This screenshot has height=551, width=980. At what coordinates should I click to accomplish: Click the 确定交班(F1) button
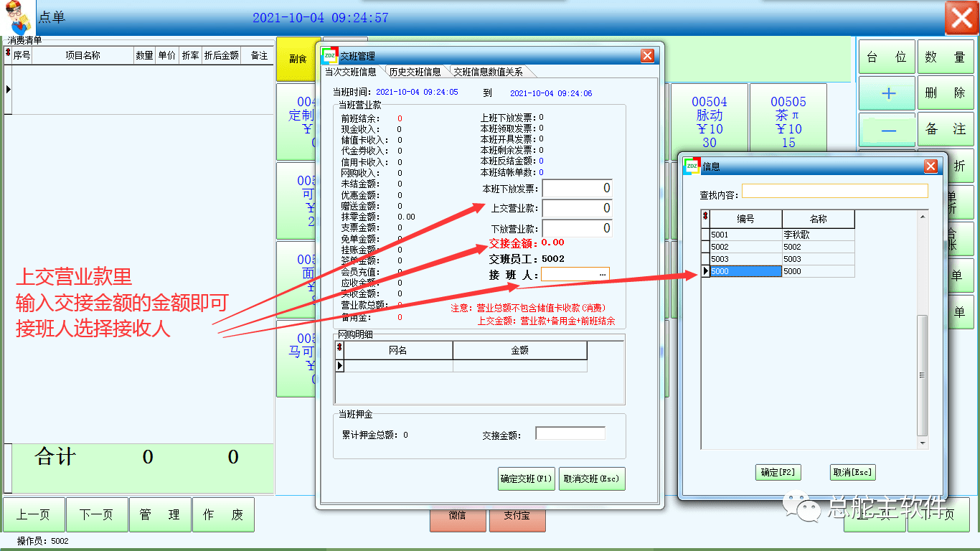click(x=526, y=479)
